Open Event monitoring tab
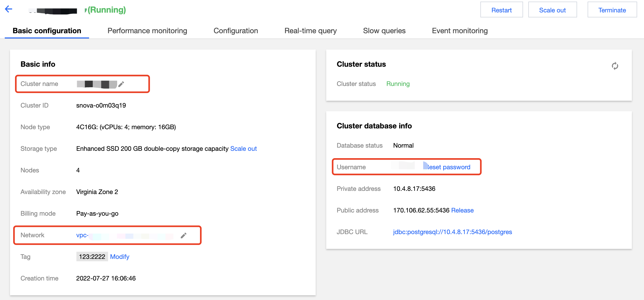The height and width of the screenshot is (300, 644). pyautogui.click(x=460, y=31)
